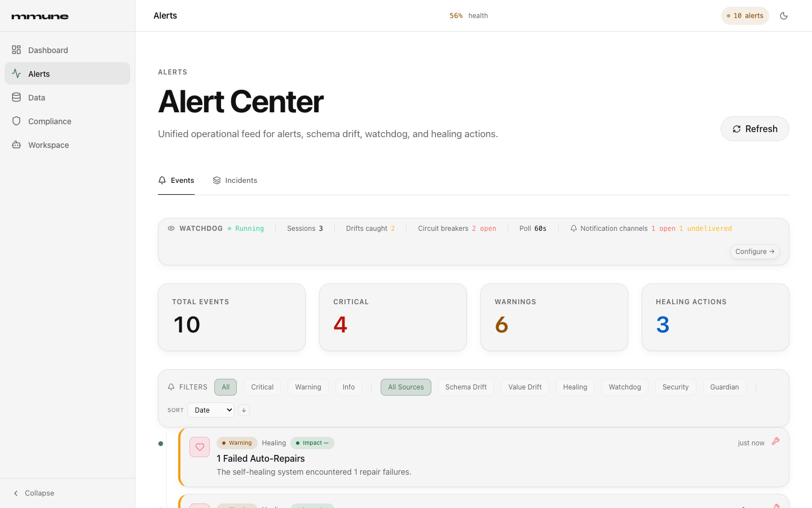This screenshot has height=508, width=812.
Task: Open the Sort by Date dropdown
Action: click(211, 410)
